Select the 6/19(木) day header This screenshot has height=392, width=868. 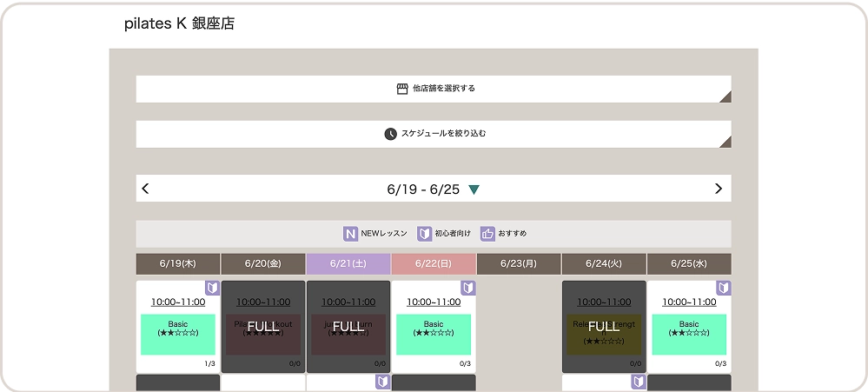pos(178,264)
